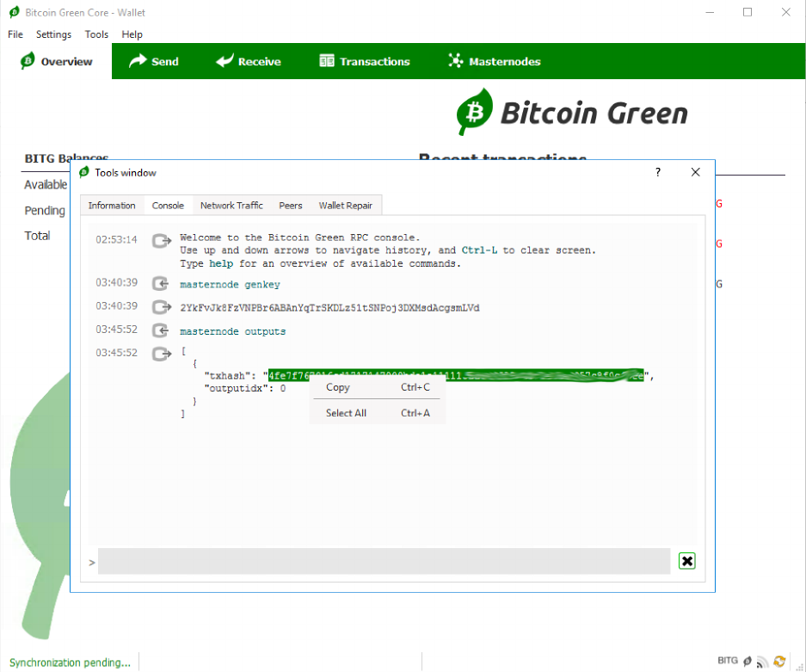Click the help keyword in welcome message
806x672 pixels.
click(221, 264)
